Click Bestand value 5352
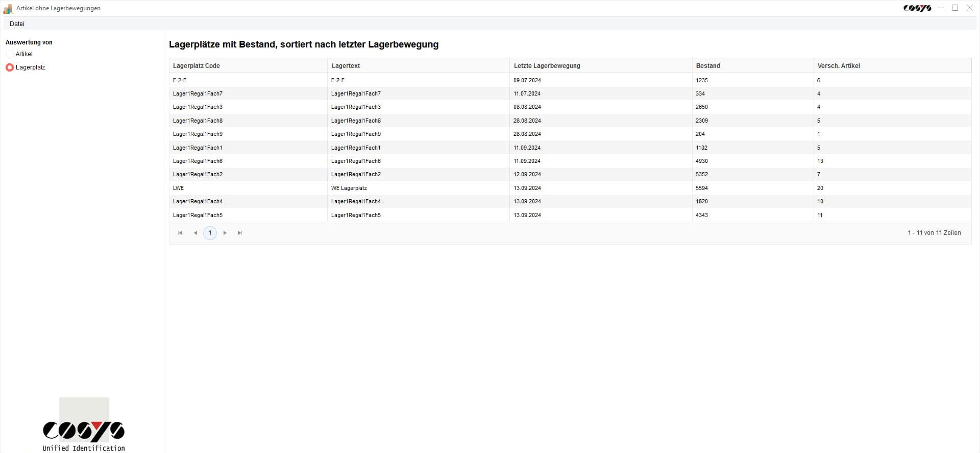Screen dimensions: 980x453 [702, 175]
